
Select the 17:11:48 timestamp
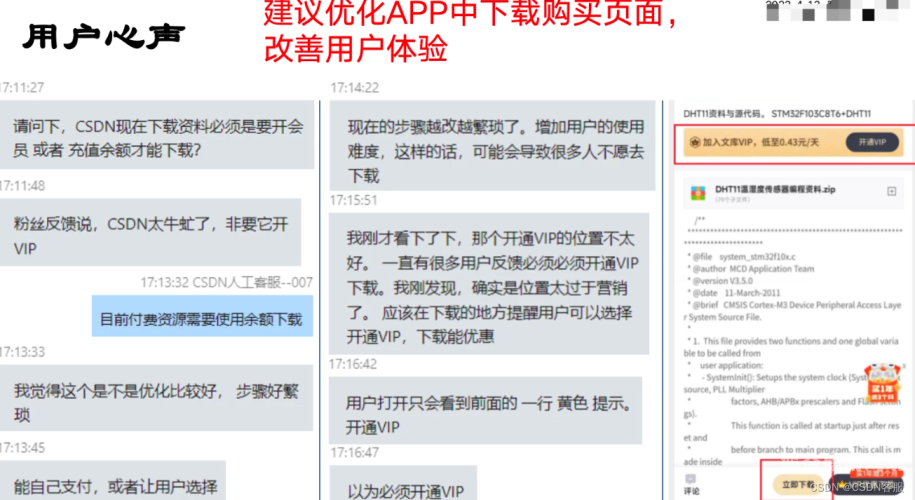point(23,186)
